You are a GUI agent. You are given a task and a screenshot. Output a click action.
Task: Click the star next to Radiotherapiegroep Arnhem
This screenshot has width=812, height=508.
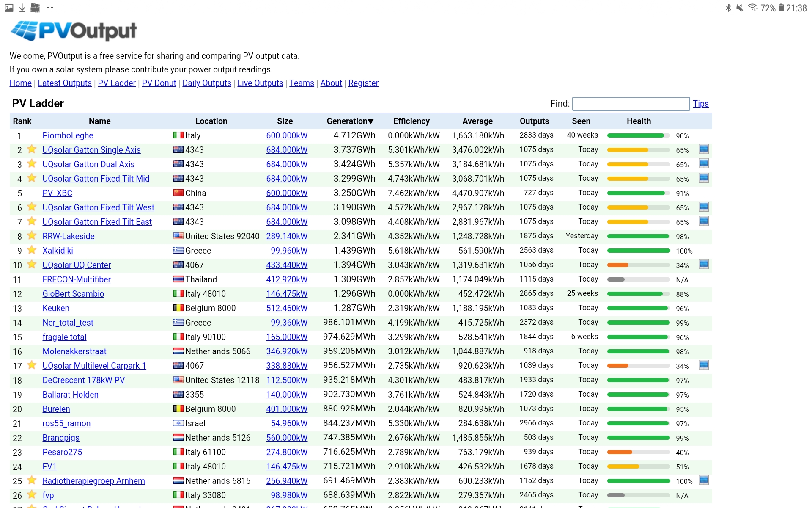32,480
